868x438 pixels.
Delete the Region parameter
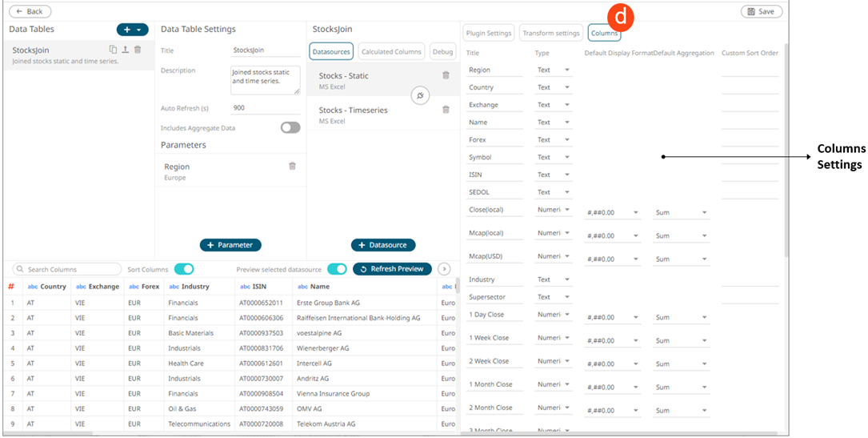[x=292, y=166]
